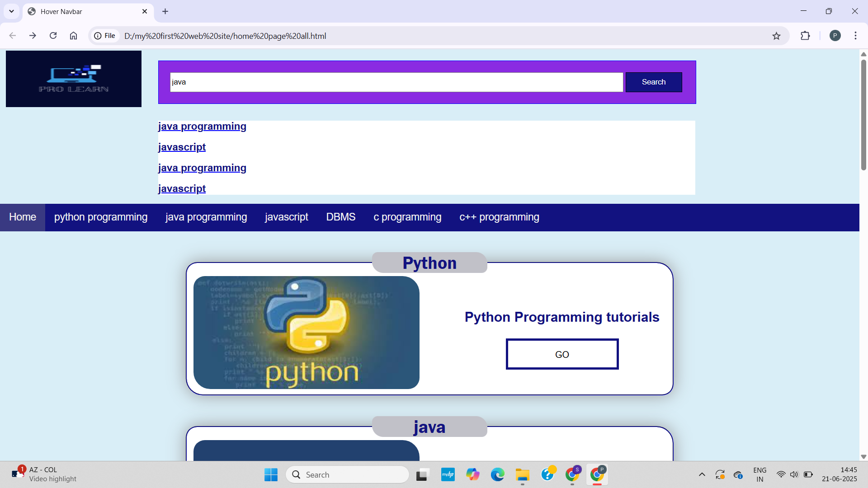
Task: Open python programming in the navbar
Action: 101,217
